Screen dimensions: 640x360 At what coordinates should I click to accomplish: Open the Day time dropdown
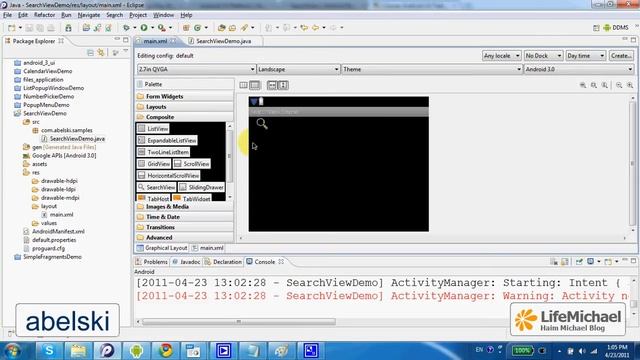585,56
